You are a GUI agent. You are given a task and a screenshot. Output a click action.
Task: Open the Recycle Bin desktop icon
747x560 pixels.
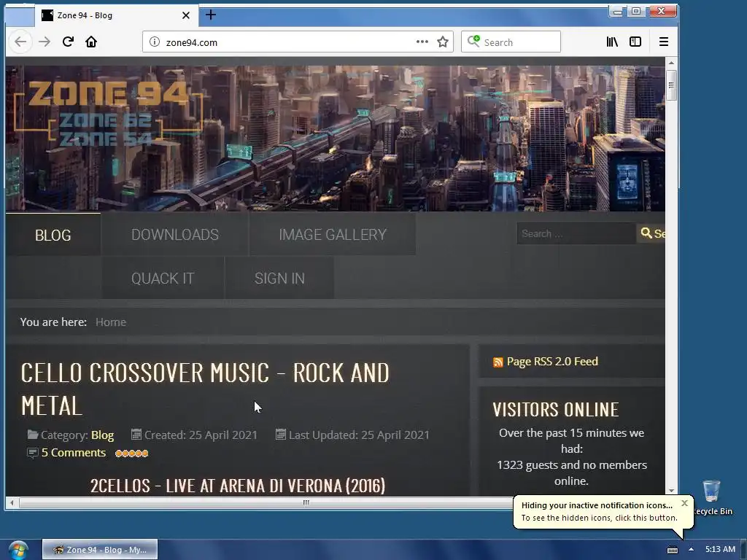(x=712, y=497)
